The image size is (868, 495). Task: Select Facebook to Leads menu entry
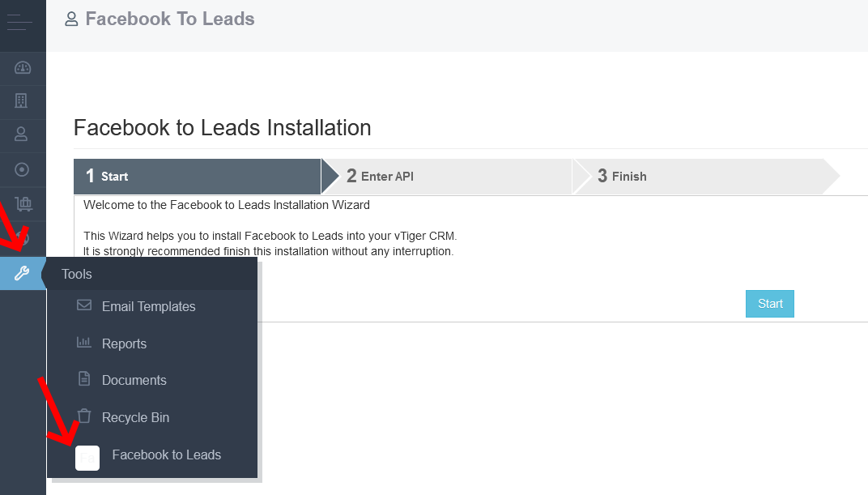coord(167,454)
